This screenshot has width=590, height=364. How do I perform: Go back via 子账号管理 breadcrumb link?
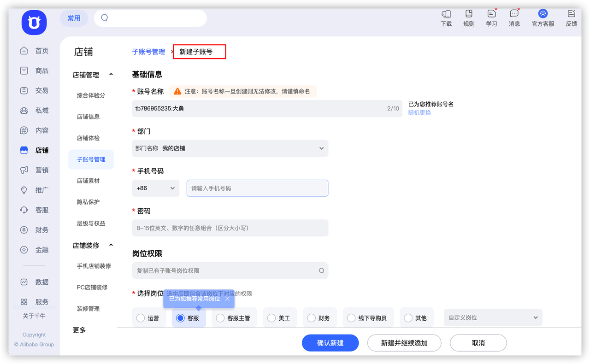(x=148, y=52)
